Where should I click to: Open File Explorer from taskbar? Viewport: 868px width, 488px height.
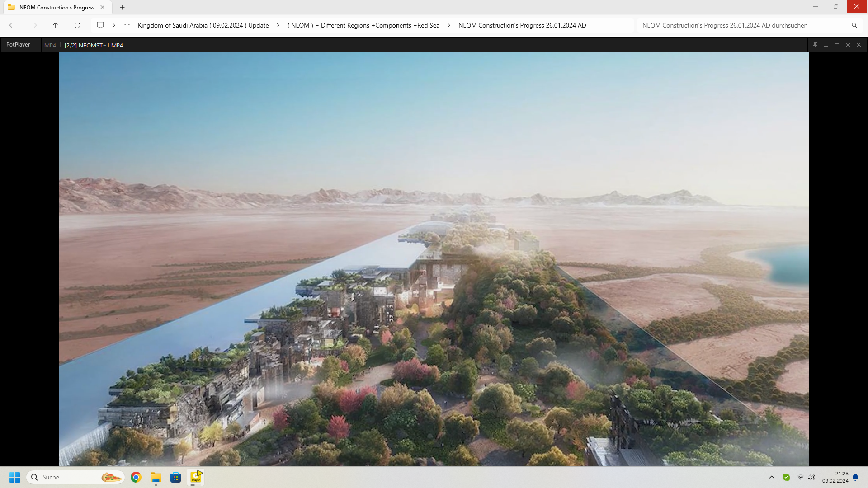click(156, 477)
